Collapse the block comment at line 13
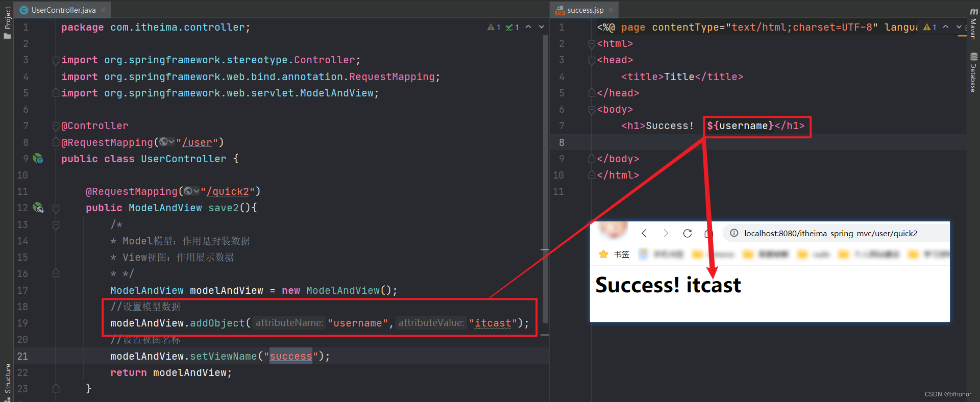Image resolution: width=980 pixels, height=402 pixels. point(56,224)
